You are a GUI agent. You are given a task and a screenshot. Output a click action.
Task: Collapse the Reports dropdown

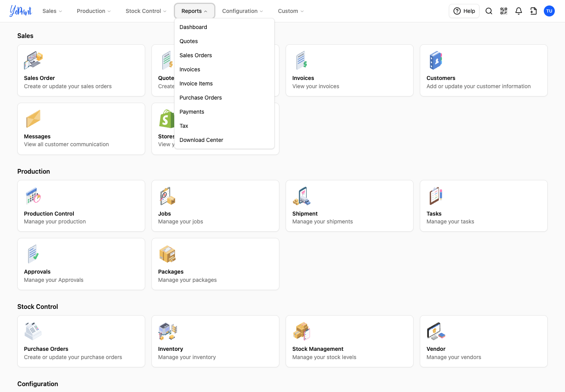pyautogui.click(x=195, y=11)
